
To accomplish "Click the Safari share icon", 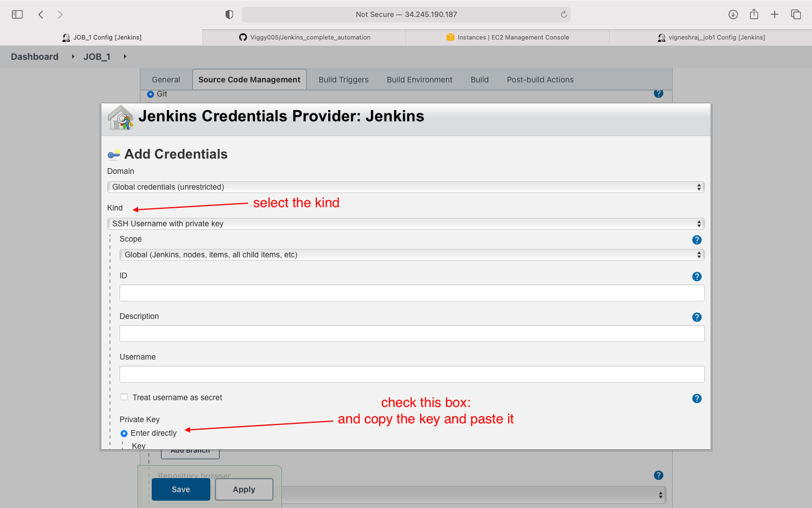I will [x=754, y=14].
